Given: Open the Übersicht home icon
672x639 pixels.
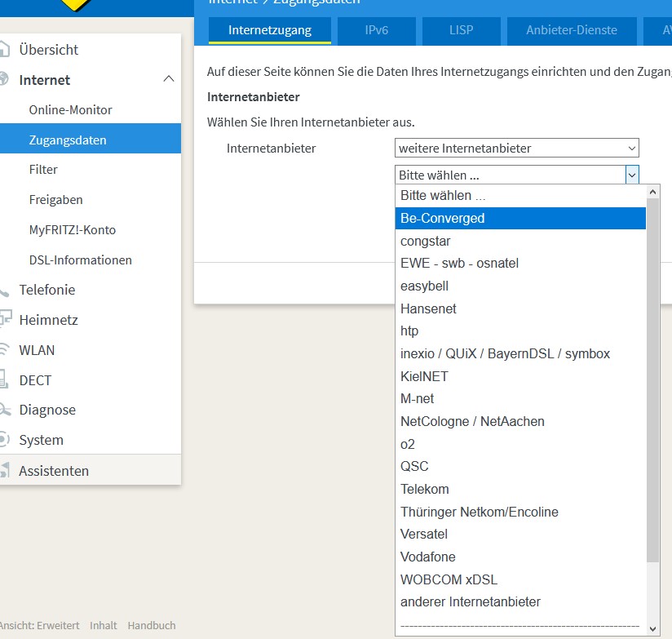Looking at the screenshot, I should point(4,49).
